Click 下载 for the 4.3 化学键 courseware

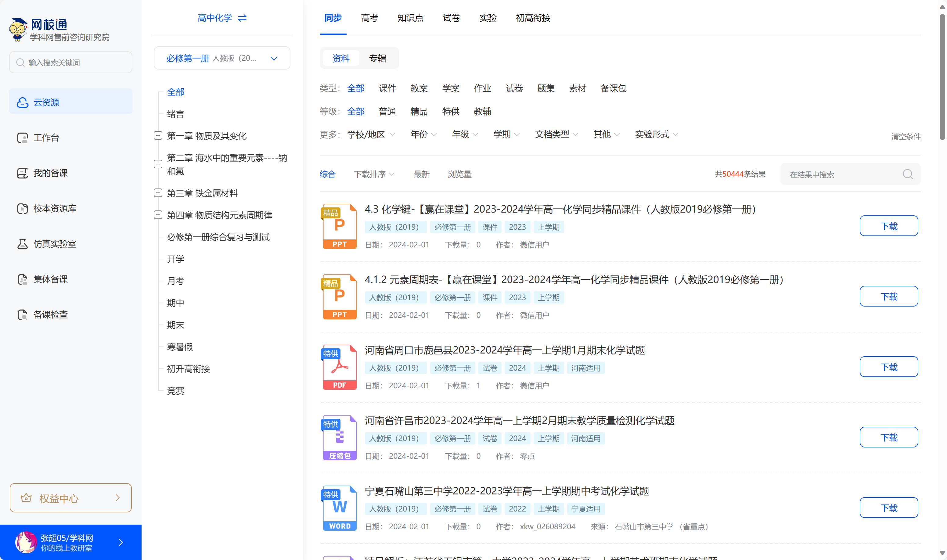coord(888,226)
